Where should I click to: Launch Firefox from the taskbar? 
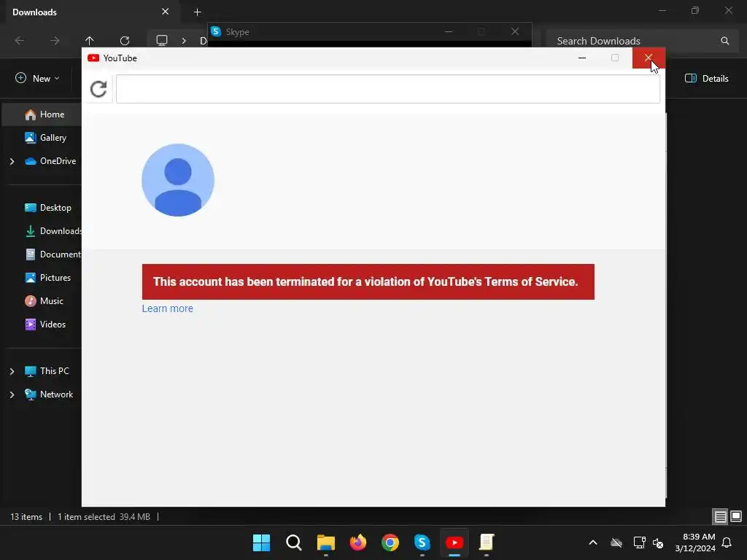(357, 542)
